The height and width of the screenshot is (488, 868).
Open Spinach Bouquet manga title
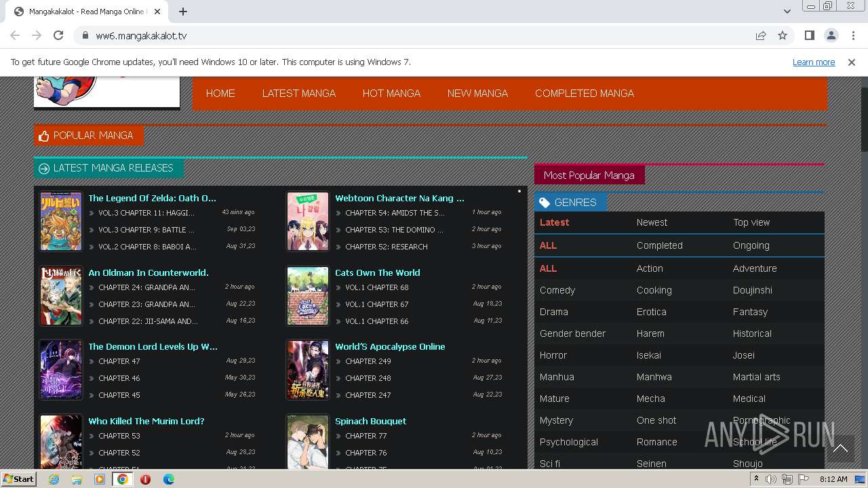click(370, 421)
